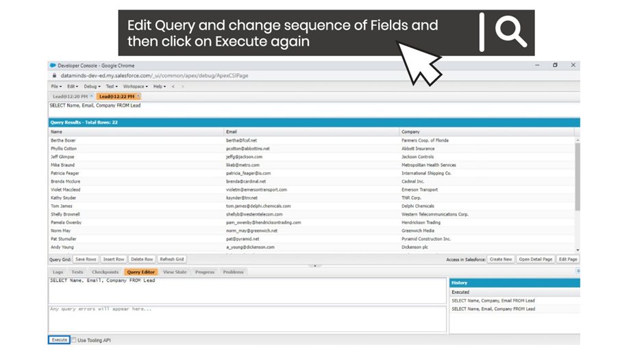This screenshot has height=362, width=644.
Task: Click company cell Farmers Coop. of Florida
Action: click(486, 140)
